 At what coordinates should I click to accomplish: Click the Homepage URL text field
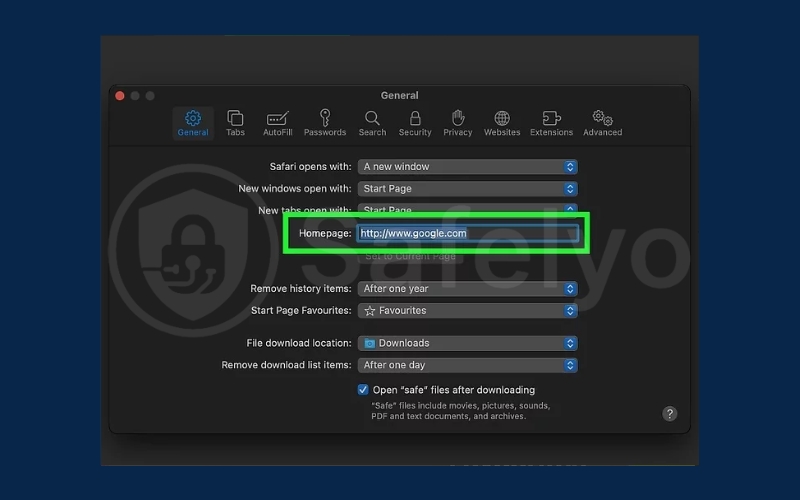click(468, 233)
